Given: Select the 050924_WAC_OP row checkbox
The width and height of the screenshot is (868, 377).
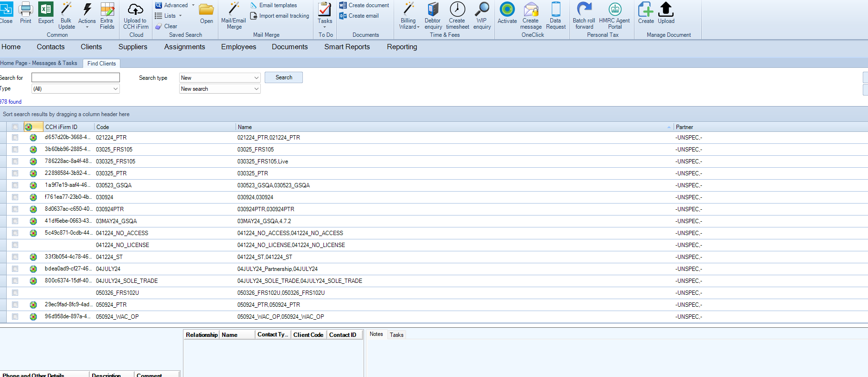Looking at the screenshot, I should [15, 317].
